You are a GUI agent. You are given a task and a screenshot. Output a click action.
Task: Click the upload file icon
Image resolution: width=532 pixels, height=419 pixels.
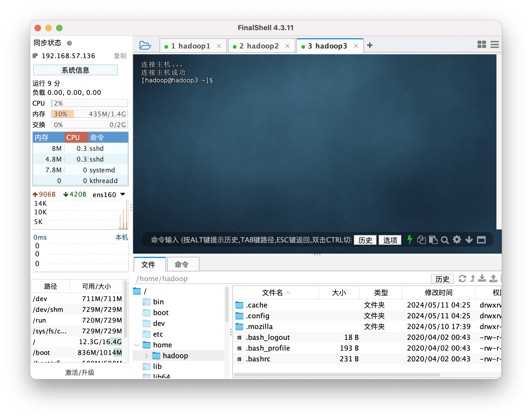(493, 278)
